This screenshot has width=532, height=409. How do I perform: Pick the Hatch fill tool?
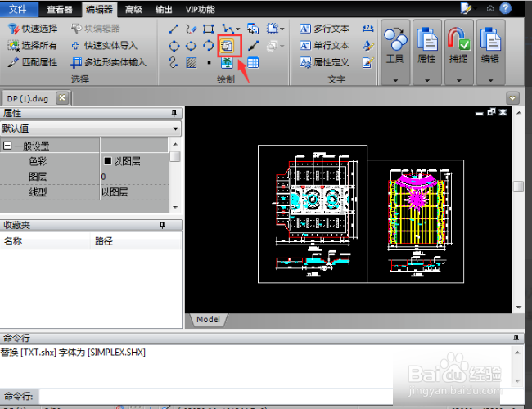(192, 63)
